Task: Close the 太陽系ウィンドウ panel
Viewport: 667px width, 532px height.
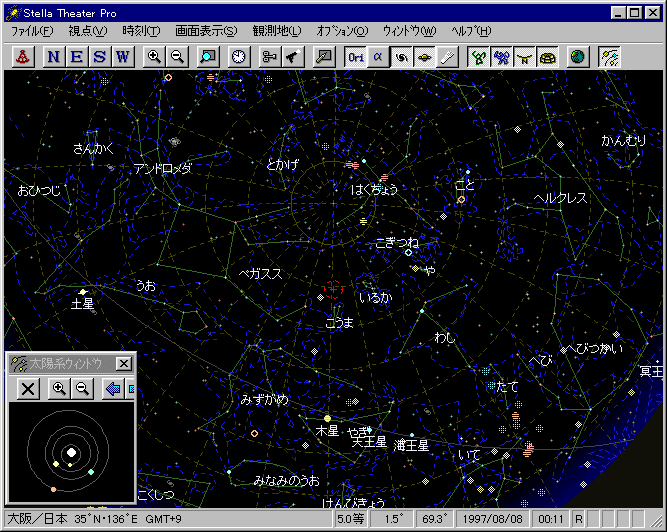Action: [x=124, y=364]
